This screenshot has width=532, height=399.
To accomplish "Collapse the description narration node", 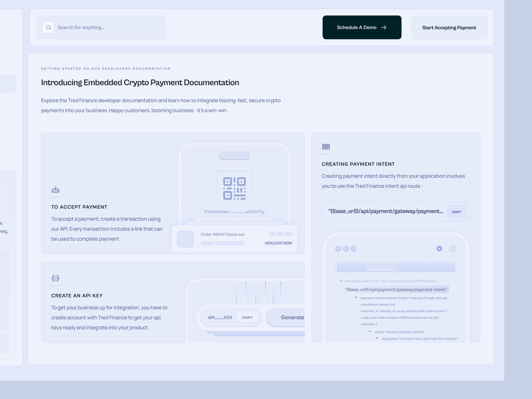I will pyautogui.click(x=377, y=338).
